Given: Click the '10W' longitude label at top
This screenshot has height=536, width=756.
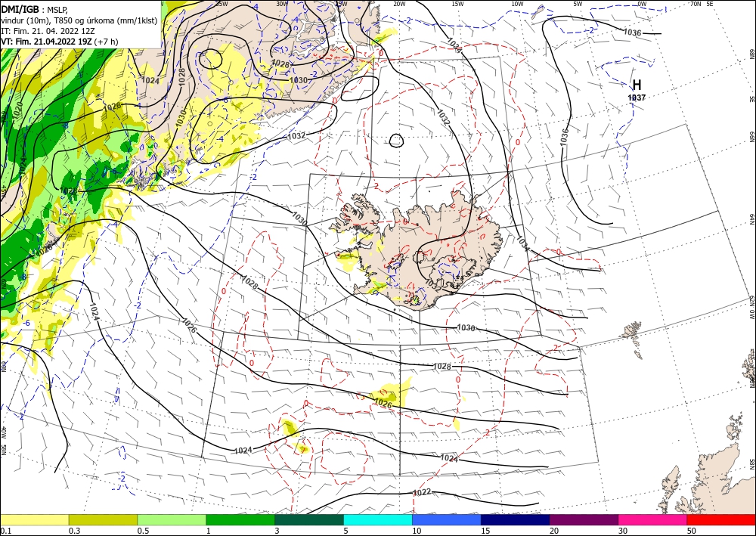Looking at the screenshot, I should click(517, 4).
